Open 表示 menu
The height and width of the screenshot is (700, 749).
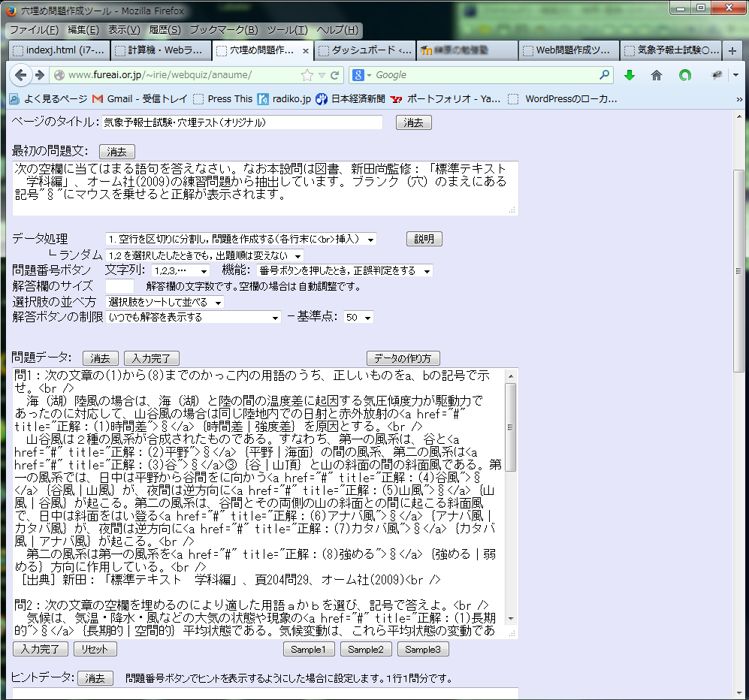124,30
